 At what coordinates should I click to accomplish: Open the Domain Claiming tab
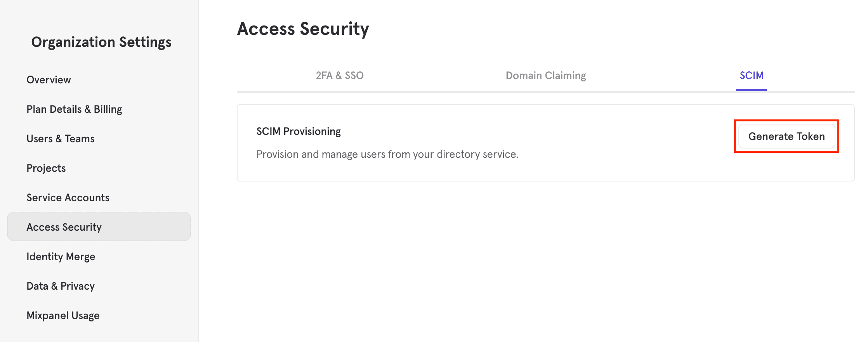[545, 75]
